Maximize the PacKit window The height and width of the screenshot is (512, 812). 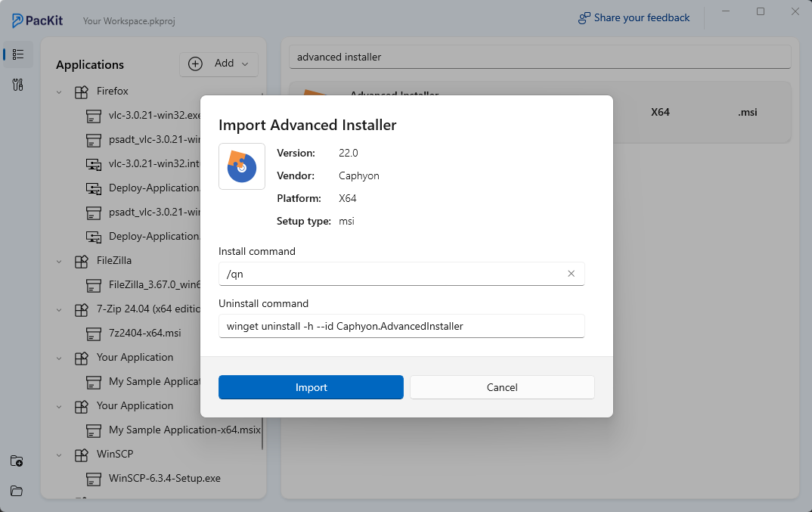point(761,11)
